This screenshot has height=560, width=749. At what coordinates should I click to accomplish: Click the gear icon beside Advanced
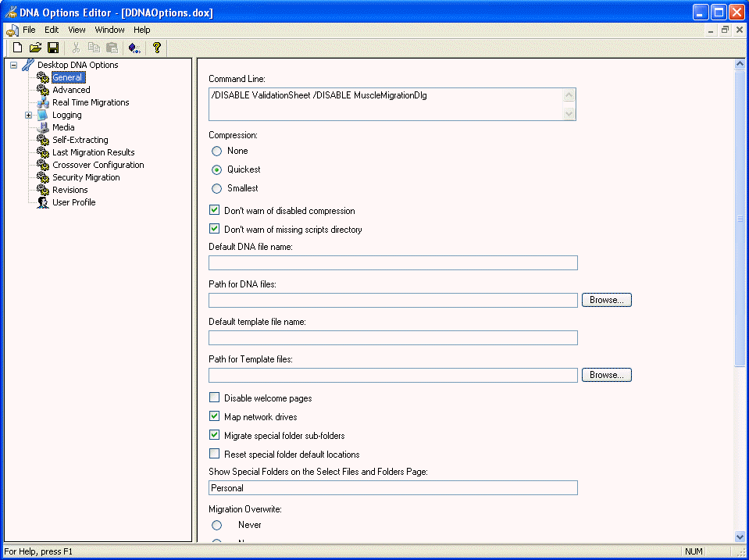[43, 90]
